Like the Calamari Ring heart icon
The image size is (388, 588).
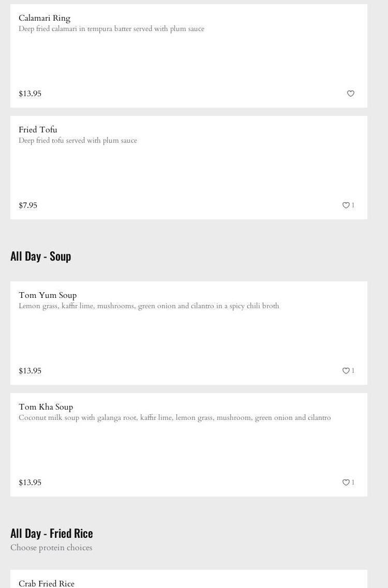pyautogui.click(x=351, y=94)
